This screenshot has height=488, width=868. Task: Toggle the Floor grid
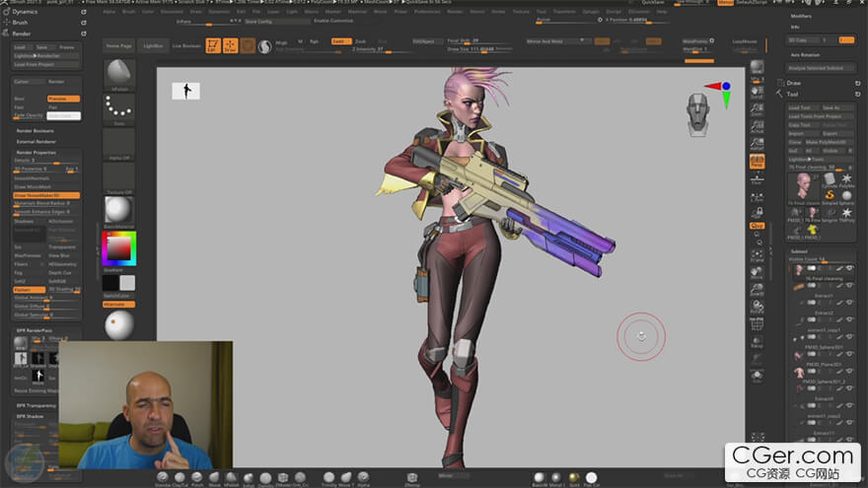point(757,178)
